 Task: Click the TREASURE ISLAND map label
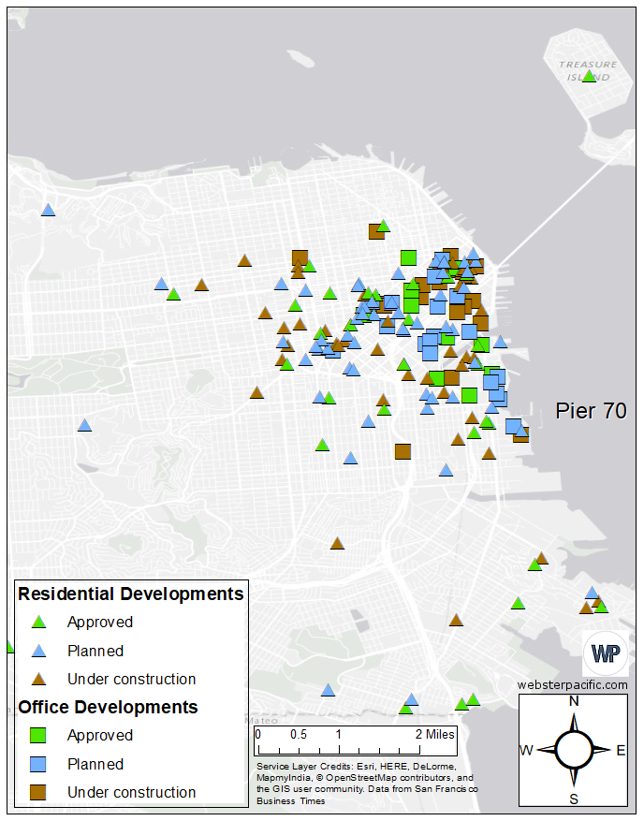pos(589,71)
